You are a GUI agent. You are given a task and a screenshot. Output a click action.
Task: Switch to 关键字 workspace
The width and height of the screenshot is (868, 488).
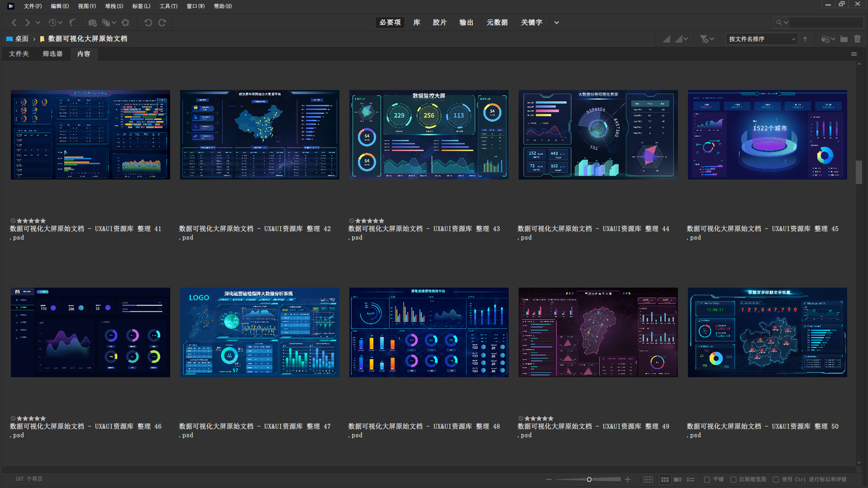pos(532,23)
